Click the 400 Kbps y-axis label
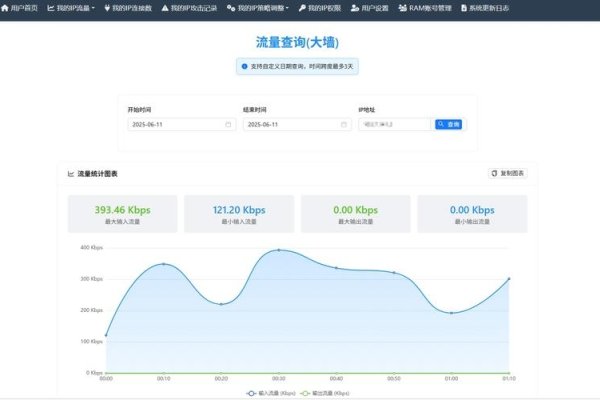 coord(91,248)
